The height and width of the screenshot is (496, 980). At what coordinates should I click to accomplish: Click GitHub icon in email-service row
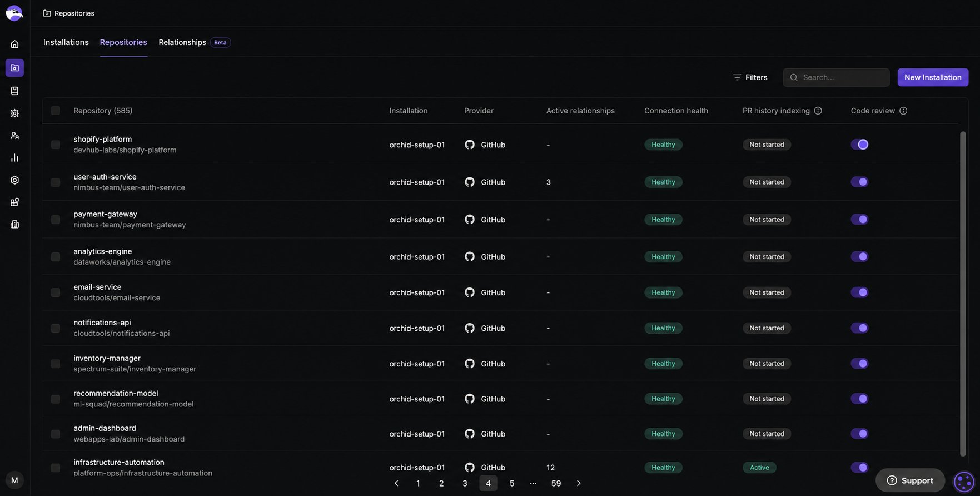pyautogui.click(x=470, y=292)
